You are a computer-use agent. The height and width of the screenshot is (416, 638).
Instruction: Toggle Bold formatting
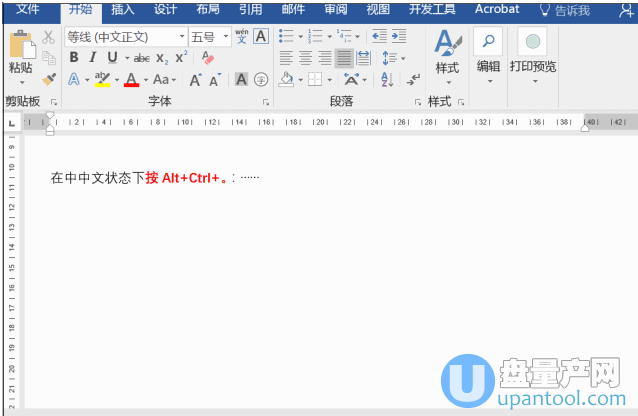click(74, 58)
